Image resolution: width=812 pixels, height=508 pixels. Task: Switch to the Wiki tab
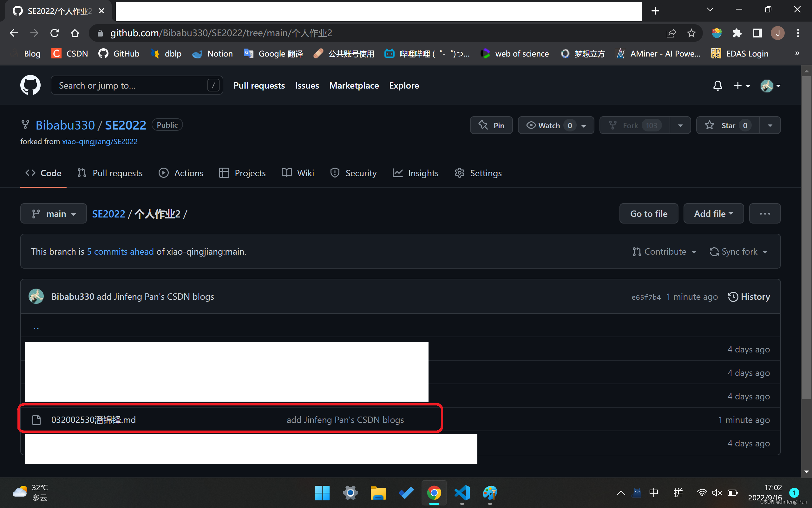[x=298, y=173]
